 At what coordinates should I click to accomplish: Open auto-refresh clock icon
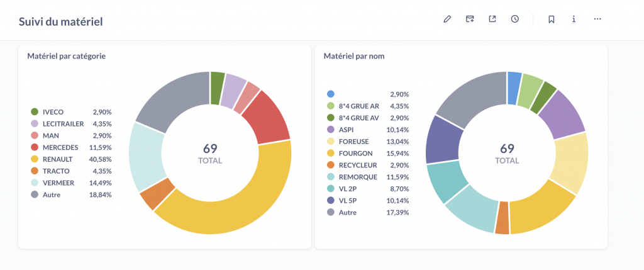point(515,19)
